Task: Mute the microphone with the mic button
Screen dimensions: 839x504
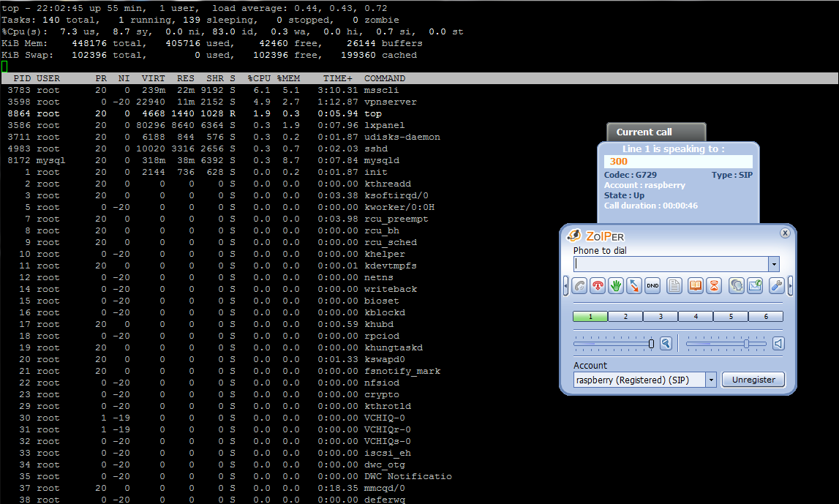Action: click(666, 344)
